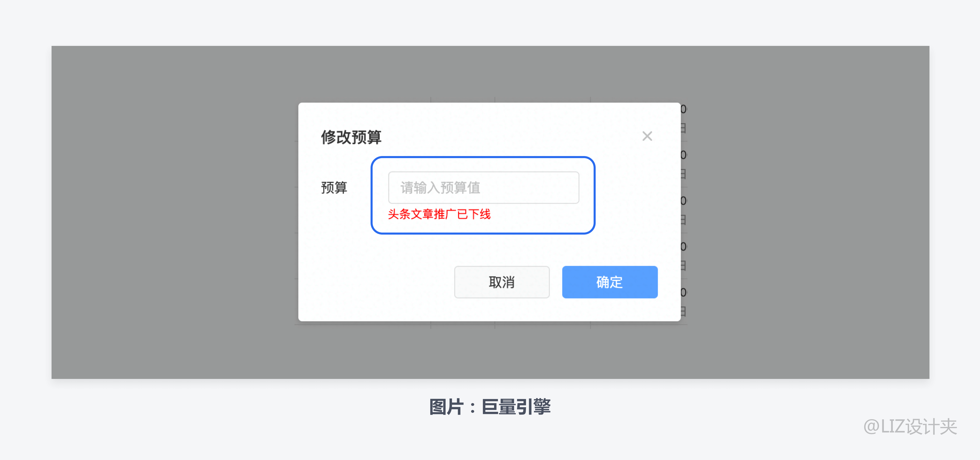Focus the 请输入预算值 input field
The height and width of the screenshot is (460, 980).
click(484, 187)
